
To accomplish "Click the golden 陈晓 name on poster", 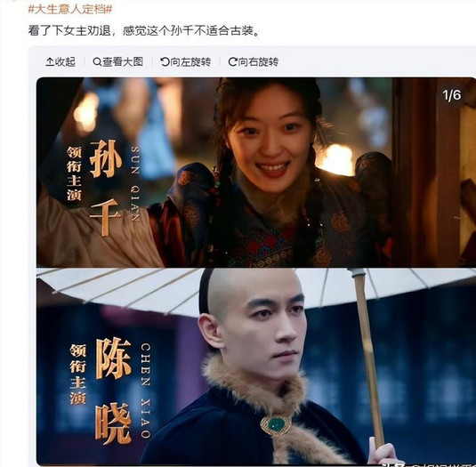I will coord(113,391).
